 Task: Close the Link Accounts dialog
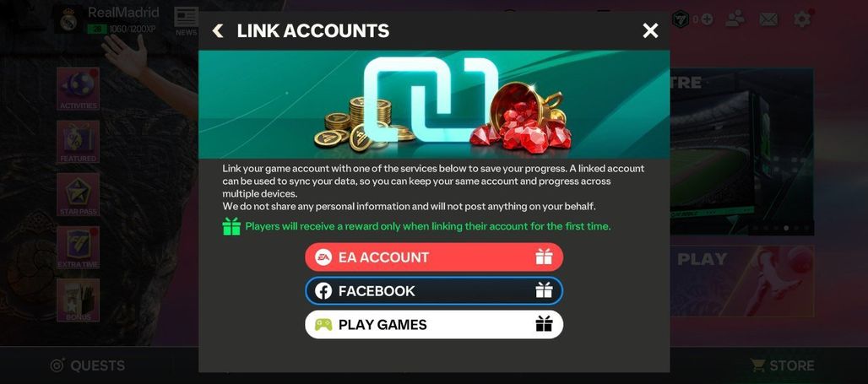[650, 30]
